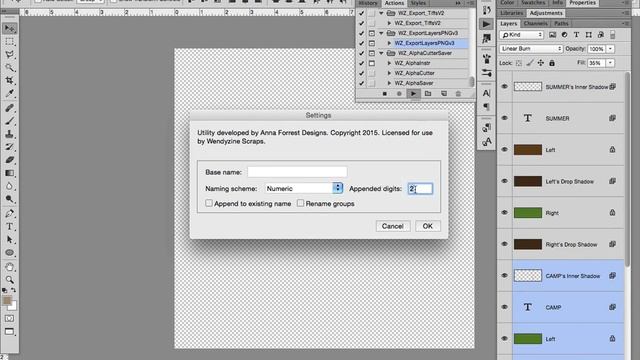Delete action trash icon in Actions panel

(458, 94)
